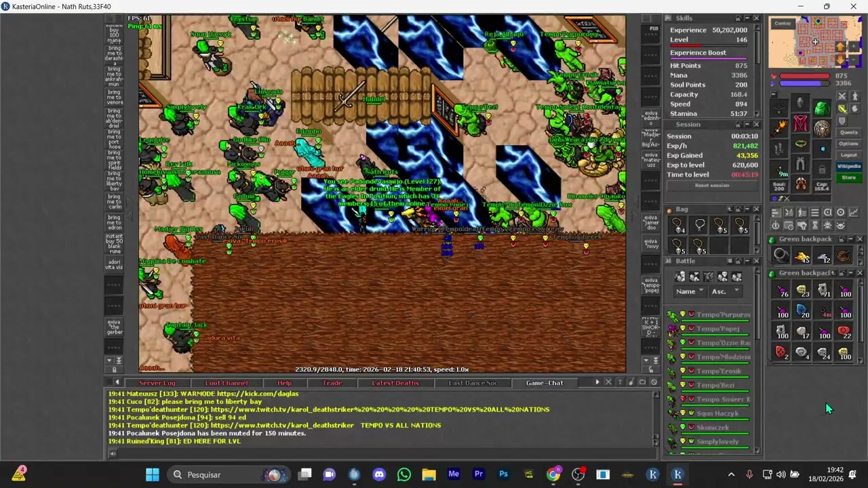Click the green backpack equipment slot
This screenshot has height=488, width=868.
tap(823, 108)
